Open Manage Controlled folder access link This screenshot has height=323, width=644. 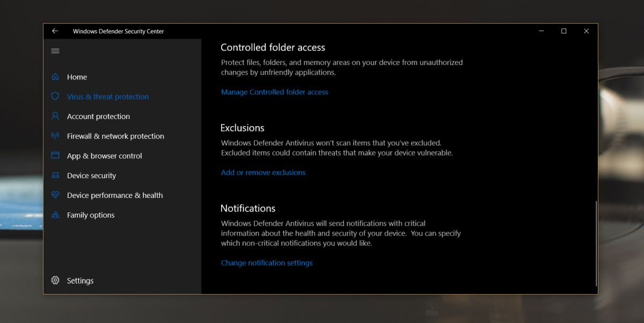click(274, 92)
